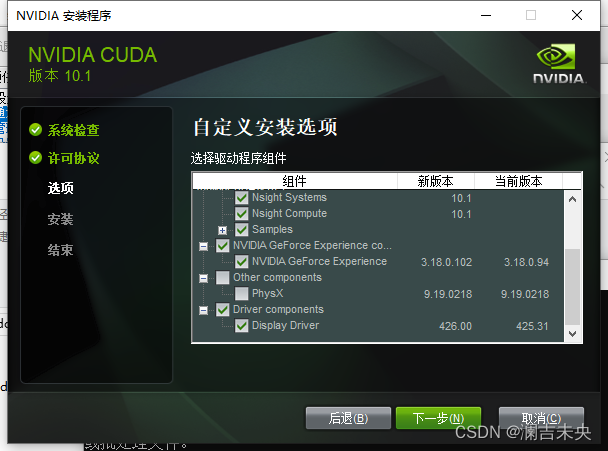The width and height of the screenshot is (608, 451).
Task: Collapse the Driver components node
Action: tap(203, 311)
